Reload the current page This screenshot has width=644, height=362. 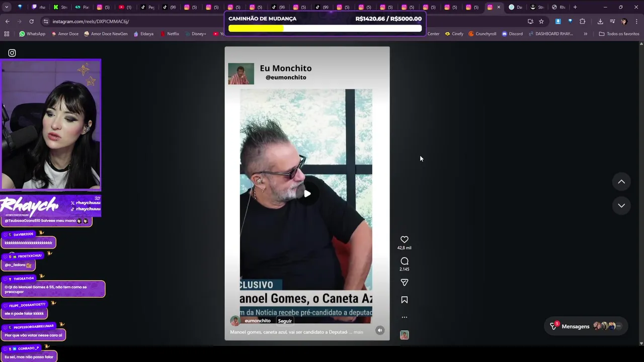pos(31,22)
